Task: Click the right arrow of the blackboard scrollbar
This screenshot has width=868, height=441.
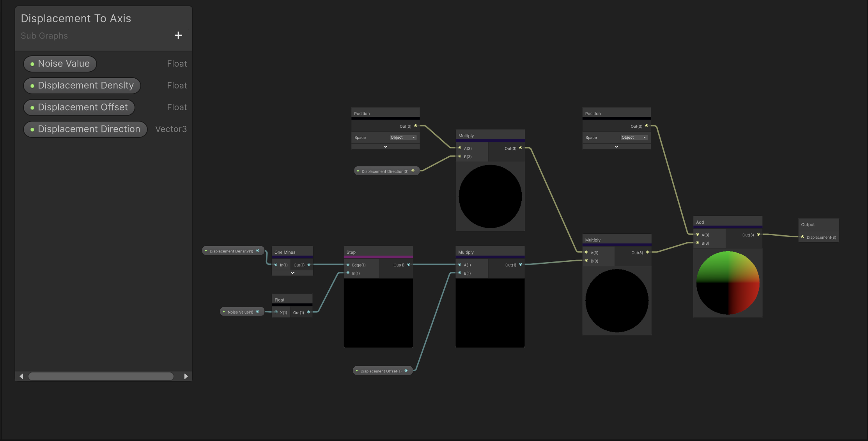Action: [x=186, y=376]
